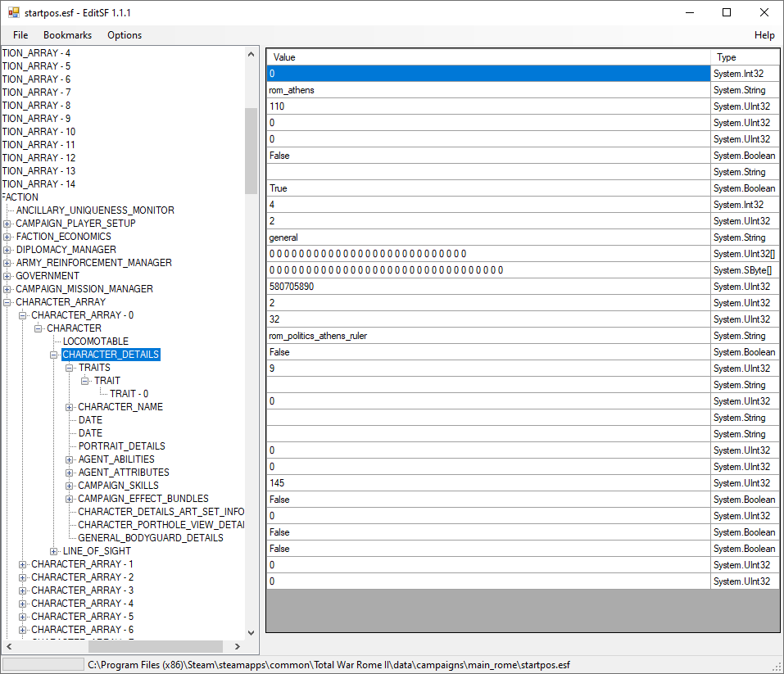Expand the LINE_OF_SIGHT node
The image size is (784, 674).
click(53, 551)
